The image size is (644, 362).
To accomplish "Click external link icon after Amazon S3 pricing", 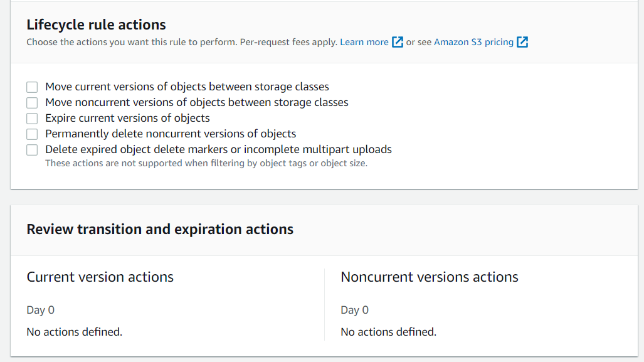I will [x=522, y=42].
